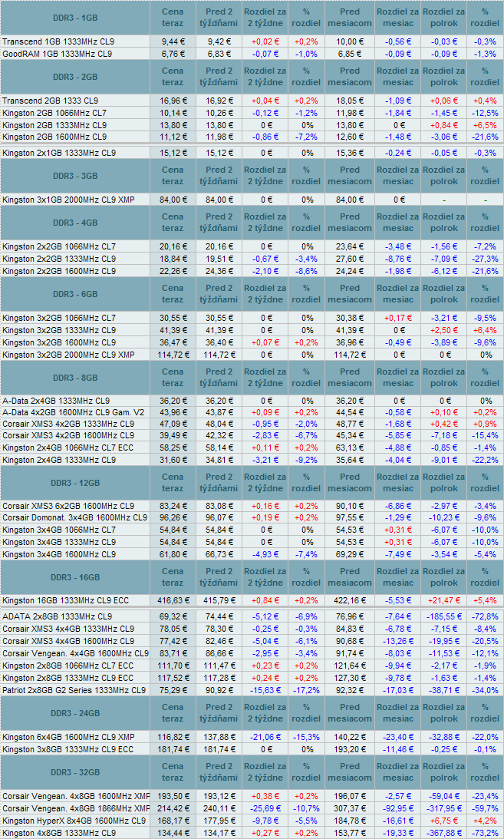Select Kingston 4x8GB 1333MHz CL9 product name
Screen dimensions: 504x839
click(59, 833)
